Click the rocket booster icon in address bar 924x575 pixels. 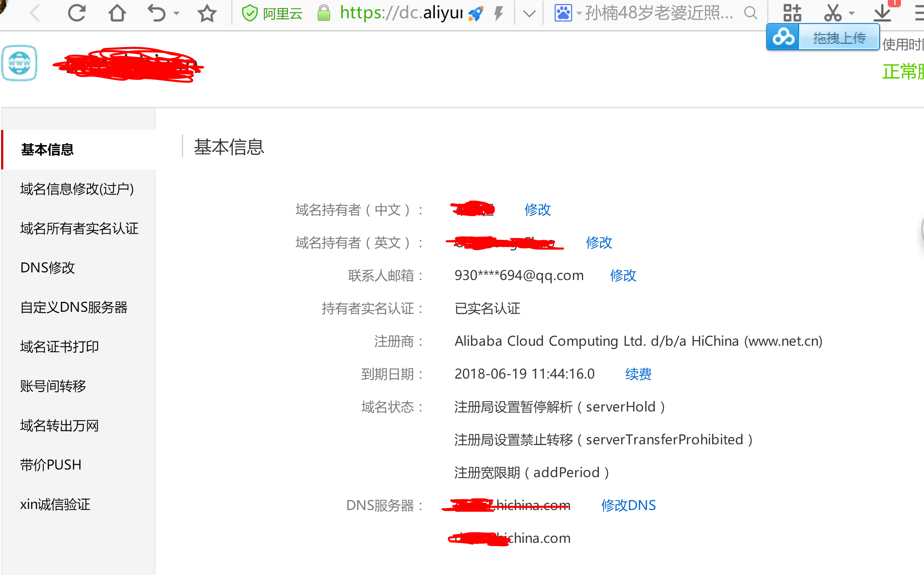click(x=475, y=12)
